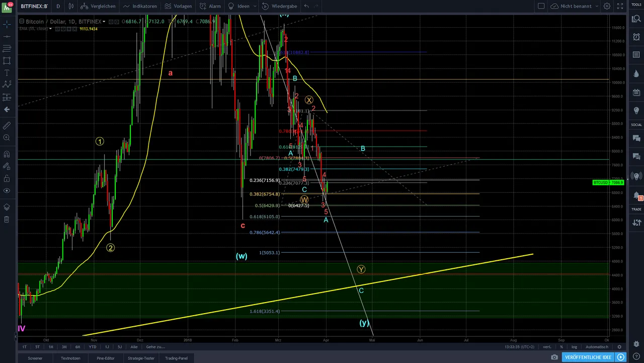644x363 pixels.
Task: Open the Screener tab
Action: point(35,358)
